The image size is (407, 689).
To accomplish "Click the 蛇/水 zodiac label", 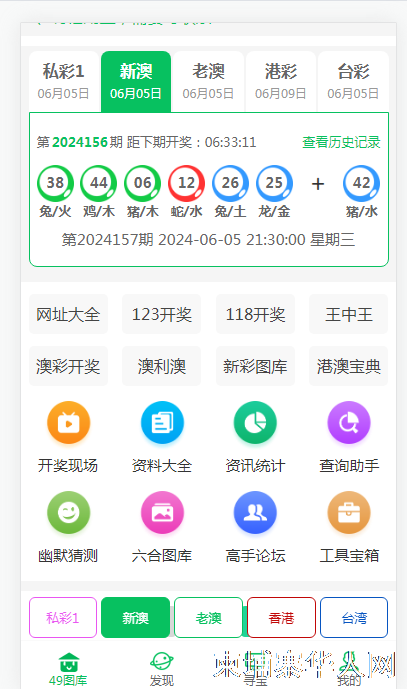I will click(186, 212).
